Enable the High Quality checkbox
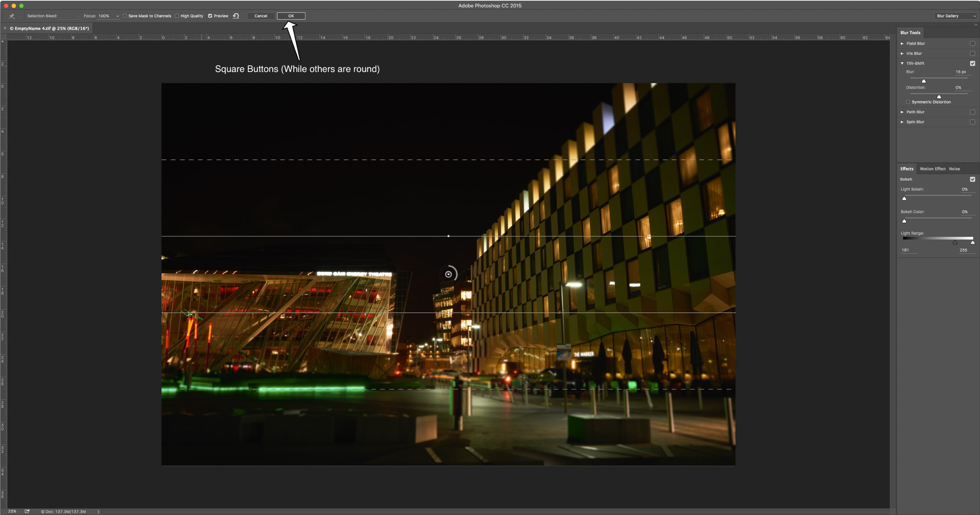This screenshot has width=980, height=515. [177, 16]
